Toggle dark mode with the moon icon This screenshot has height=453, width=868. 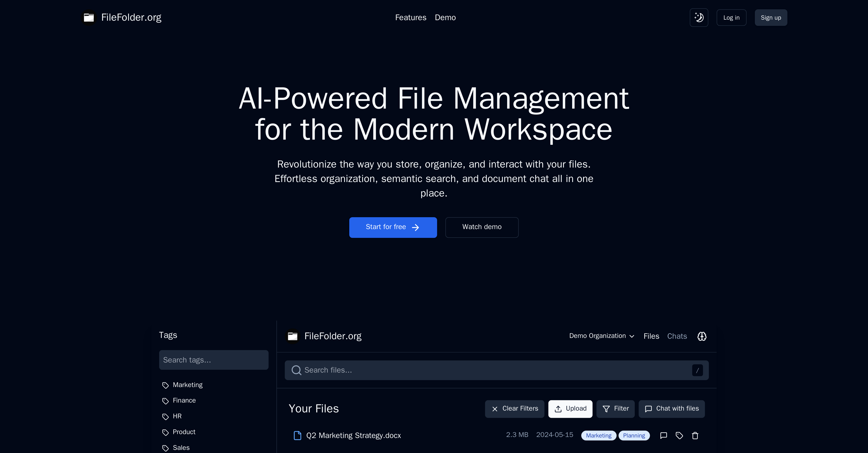tap(699, 17)
